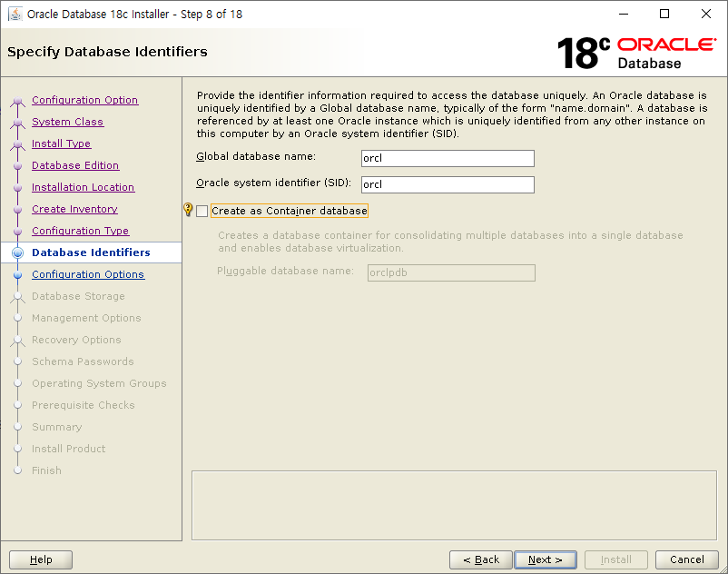Click the Configuration Options step bullet icon
Screen dimensions: 728x574
[x=17, y=274]
